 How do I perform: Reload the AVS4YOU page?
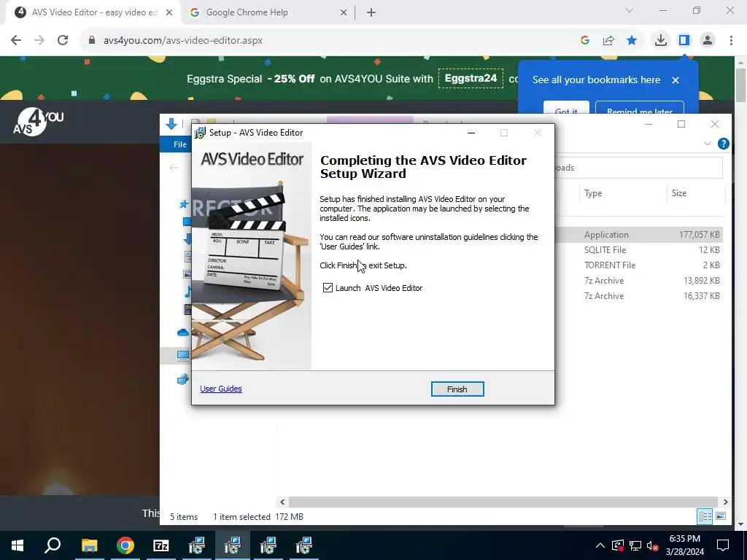(63, 41)
